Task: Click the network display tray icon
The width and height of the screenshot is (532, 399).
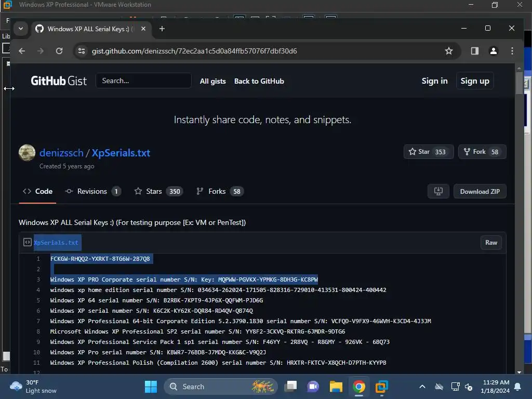Action: click(x=455, y=387)
